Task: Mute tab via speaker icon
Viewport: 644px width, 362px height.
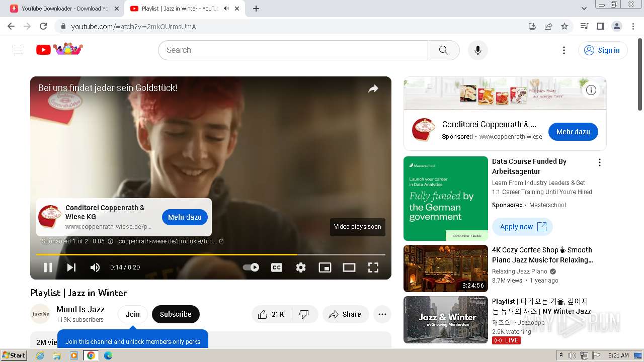Action: click(x=226, y=9)
